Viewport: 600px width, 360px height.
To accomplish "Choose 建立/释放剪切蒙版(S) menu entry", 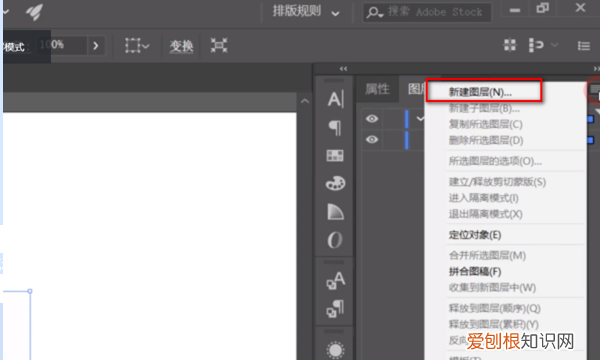I will 497,182.
